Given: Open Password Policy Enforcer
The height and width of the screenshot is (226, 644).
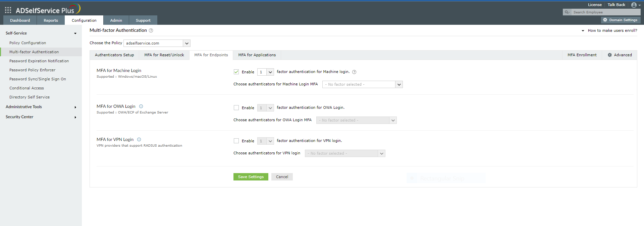Looking at the screenshot, I should coord(33,70).
